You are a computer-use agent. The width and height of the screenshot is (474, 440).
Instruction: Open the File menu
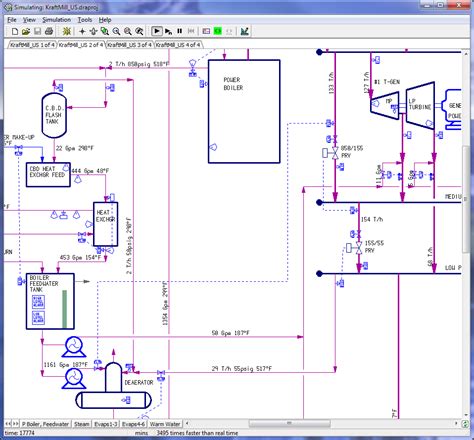click(12, 20)
